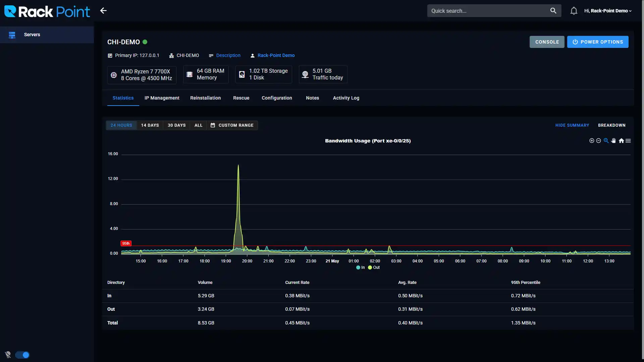
Task: Click the RAM memory icon
Action: pyautogui.click(x=190, y=74)
